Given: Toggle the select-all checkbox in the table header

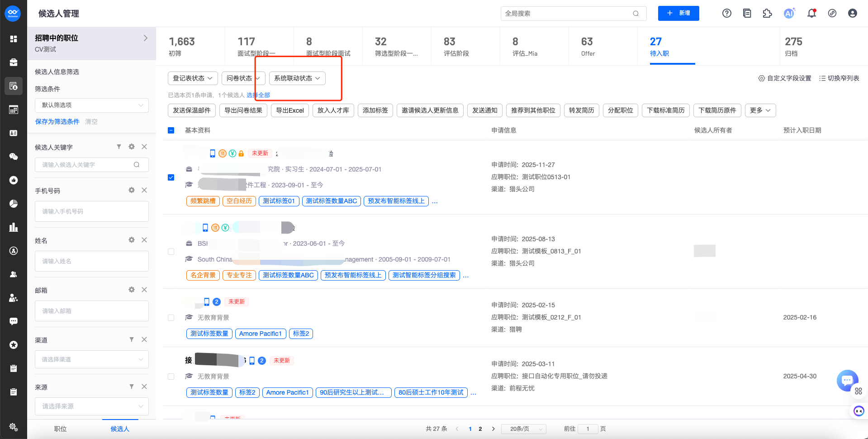Looking at the screenshot, I should pyautogui.click(x=171, y=130).
